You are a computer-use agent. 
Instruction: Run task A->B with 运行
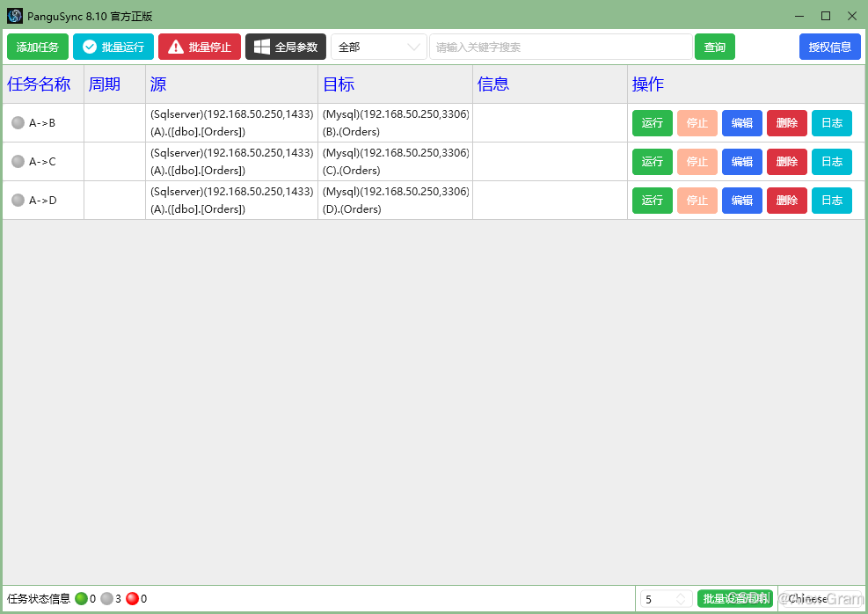[653, 123]
